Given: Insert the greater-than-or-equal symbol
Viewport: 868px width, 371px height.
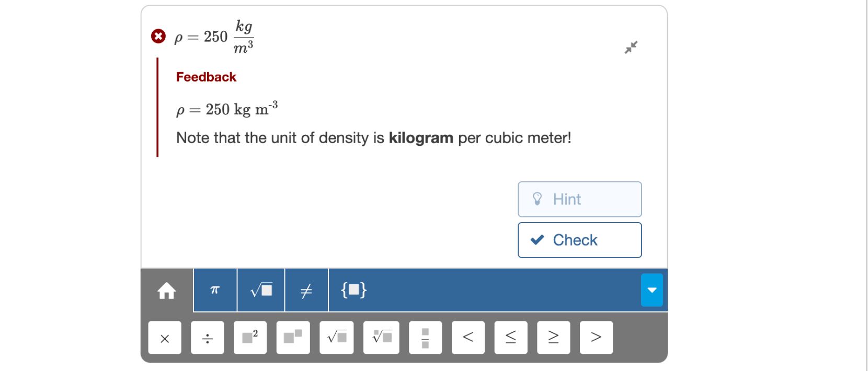Looking at the screenshot, I should pyautogui.click(x=554, y=338).
